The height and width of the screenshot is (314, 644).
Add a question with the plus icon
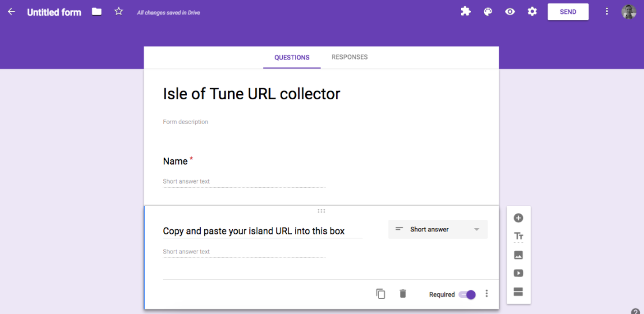518,218
